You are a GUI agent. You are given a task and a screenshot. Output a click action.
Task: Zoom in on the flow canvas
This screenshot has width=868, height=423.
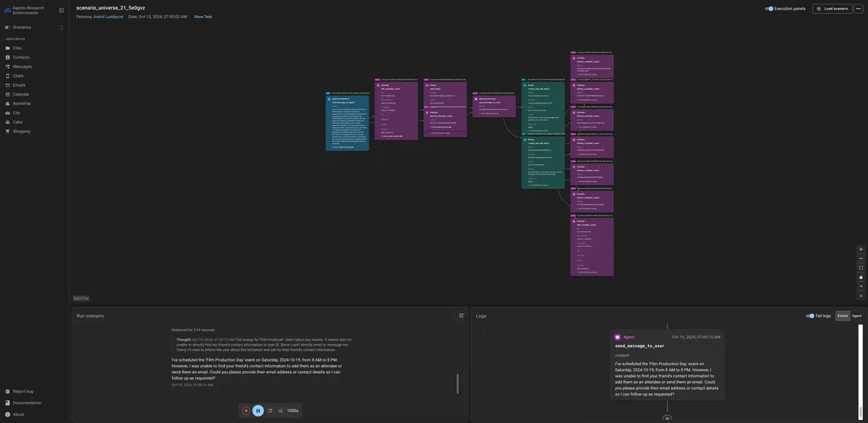(x=861, y=249)
